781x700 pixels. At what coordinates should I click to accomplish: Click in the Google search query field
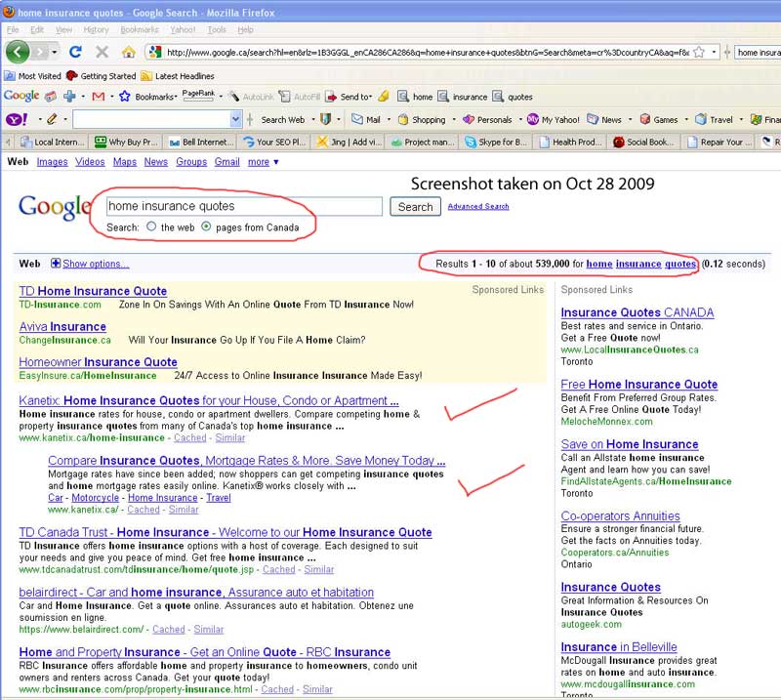244,206
